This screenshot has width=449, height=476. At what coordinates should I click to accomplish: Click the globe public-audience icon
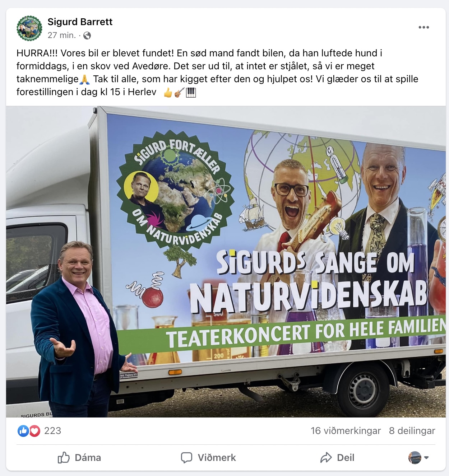(x=87, y=36)
